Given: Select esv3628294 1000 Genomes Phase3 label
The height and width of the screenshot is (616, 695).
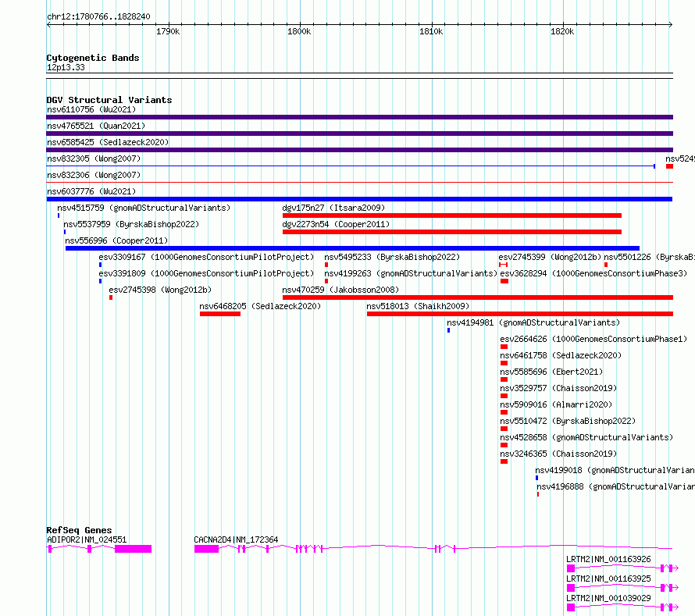Looking at the screenshot, I should point(593,273).
